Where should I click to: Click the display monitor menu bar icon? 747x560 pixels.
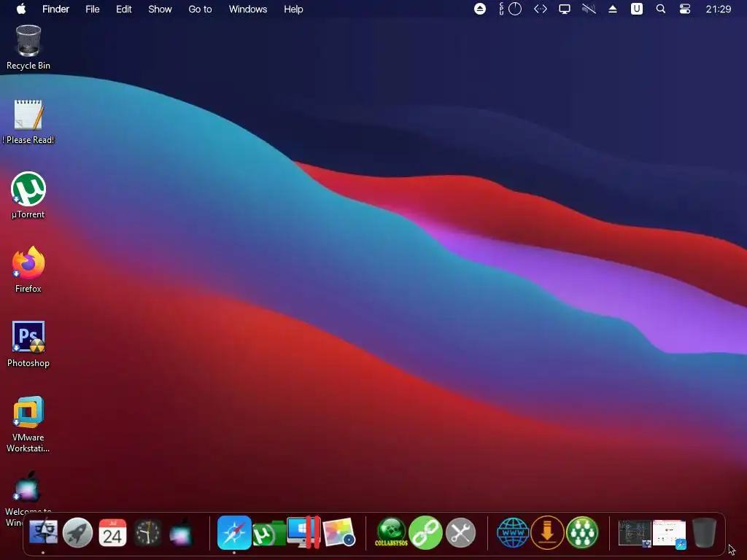click(565, 9)
